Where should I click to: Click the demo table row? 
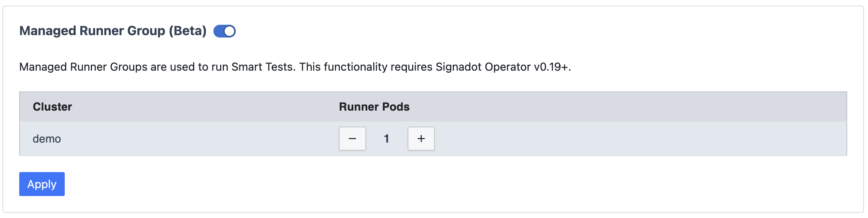pos(599,139)
